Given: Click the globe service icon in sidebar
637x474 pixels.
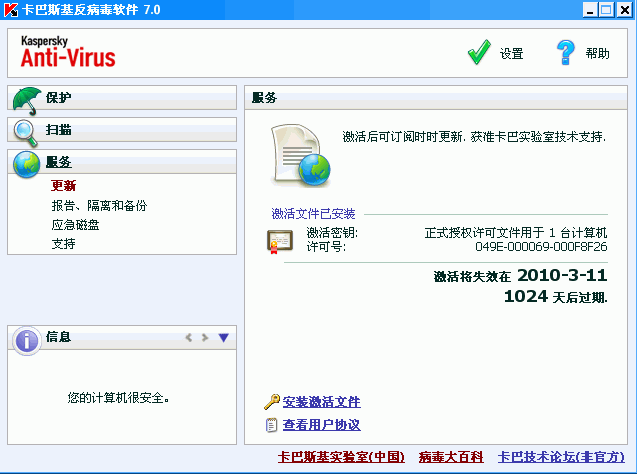Looking at the screenshot, I should click(x=26, y=164).
